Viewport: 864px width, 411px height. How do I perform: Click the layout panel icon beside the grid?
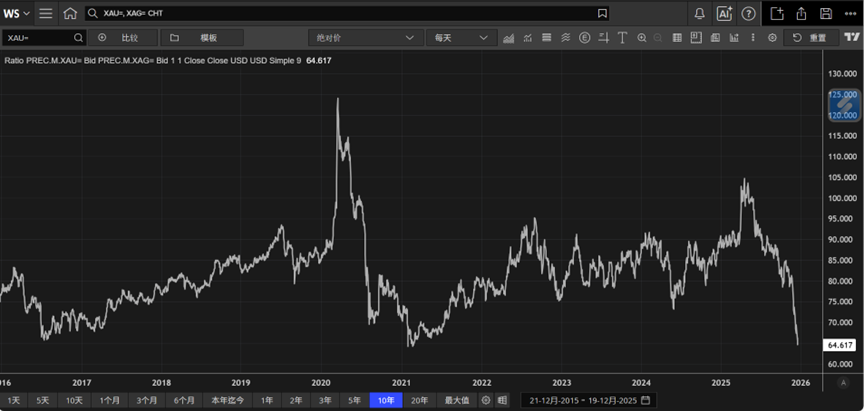(x=695, y=37)
